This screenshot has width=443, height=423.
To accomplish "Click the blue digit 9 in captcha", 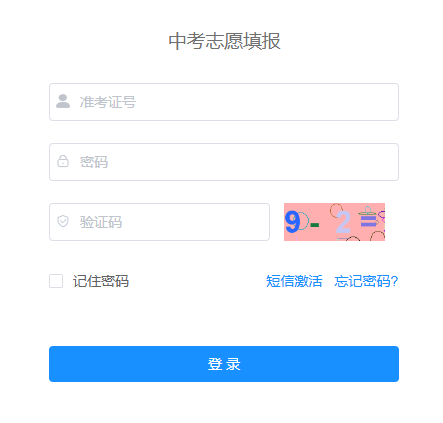I will coord(293,222).
